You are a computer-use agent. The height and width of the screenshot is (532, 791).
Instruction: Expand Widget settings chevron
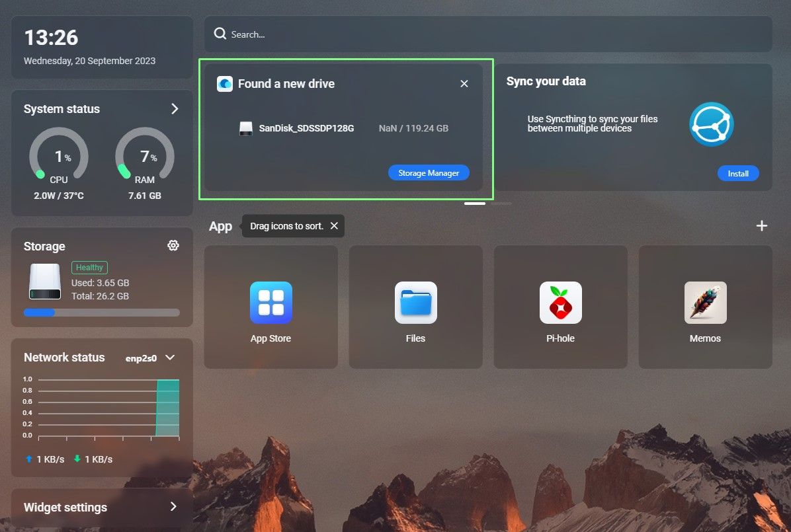(173, 506)
